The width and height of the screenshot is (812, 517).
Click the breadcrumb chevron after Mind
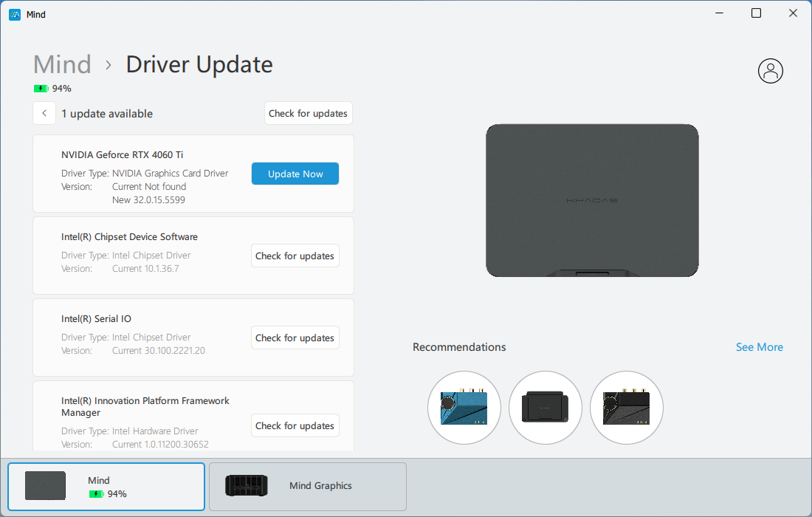tap(109, 65)
